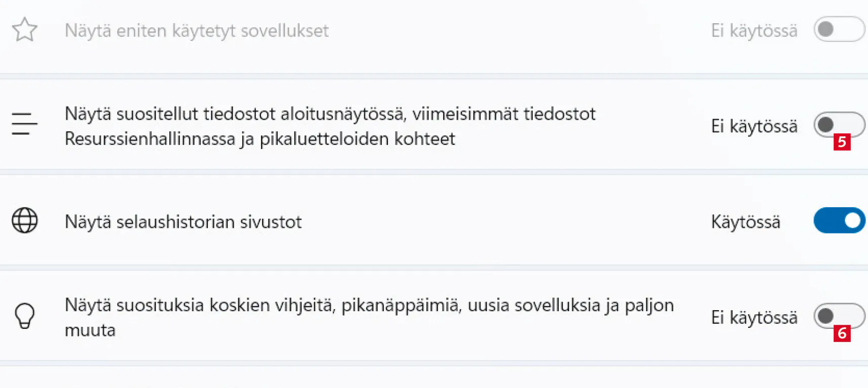The image size is (868, 388).
Task: Click the 'Näytä eniten käytetyt sovellukset' label
Action: [196, 31]
